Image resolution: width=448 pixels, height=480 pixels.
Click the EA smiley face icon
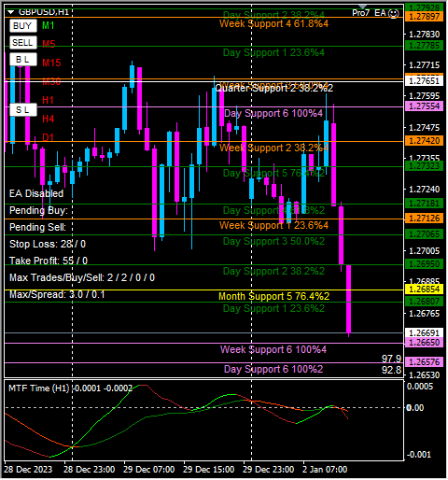pos(394,13)
